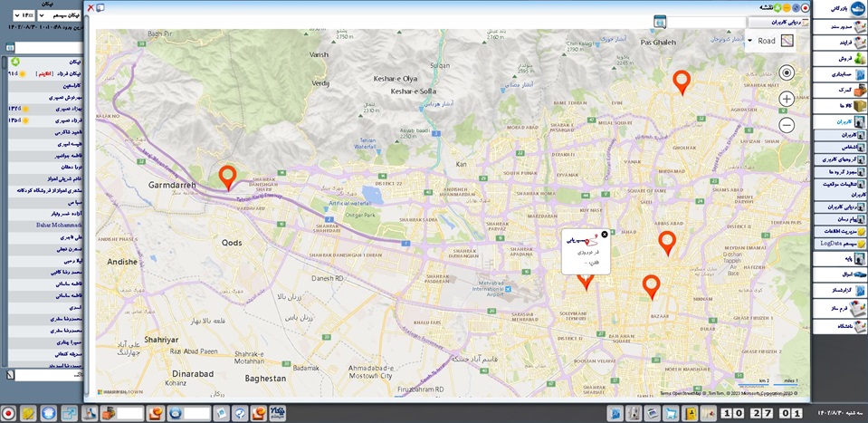The width and height of the screenshot is (868, 423).
Task: Open the پیام رسان submenu item
Action: click(x=840, y=219)
